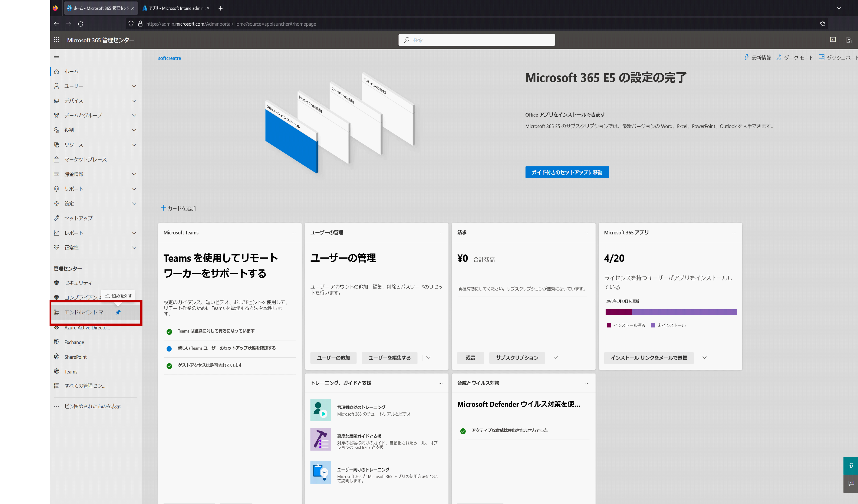
Task: Open すべての管理センター item
Action: (96, 386)
